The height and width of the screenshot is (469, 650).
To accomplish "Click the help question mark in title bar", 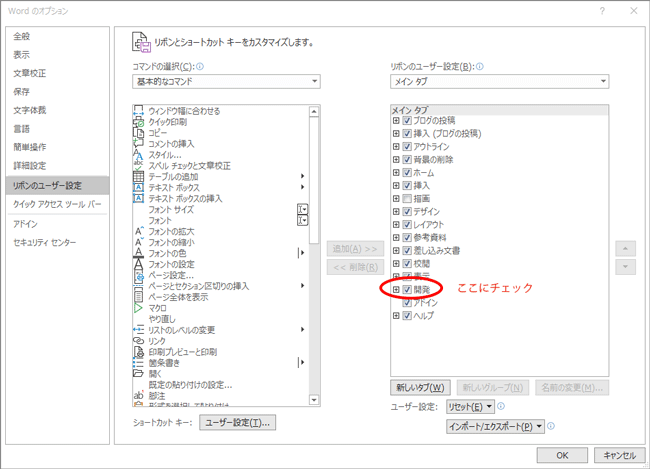I will click(602, 11).
